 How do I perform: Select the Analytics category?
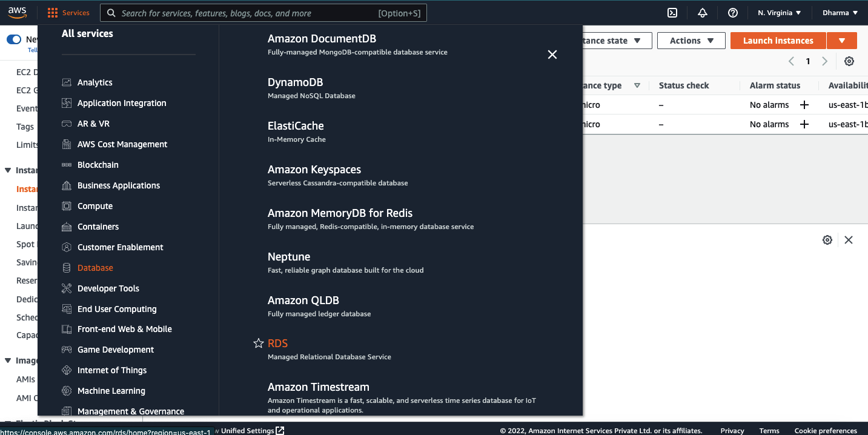[95, 82]
